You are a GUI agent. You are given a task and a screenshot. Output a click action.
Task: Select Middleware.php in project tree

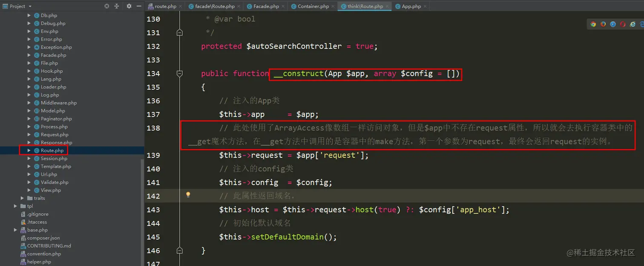pyautogui.click(x=59, y=103)
